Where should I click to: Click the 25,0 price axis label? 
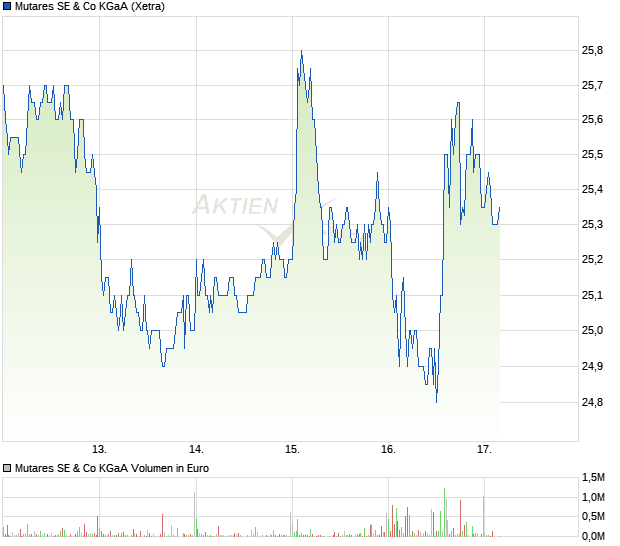pos(592,331)
